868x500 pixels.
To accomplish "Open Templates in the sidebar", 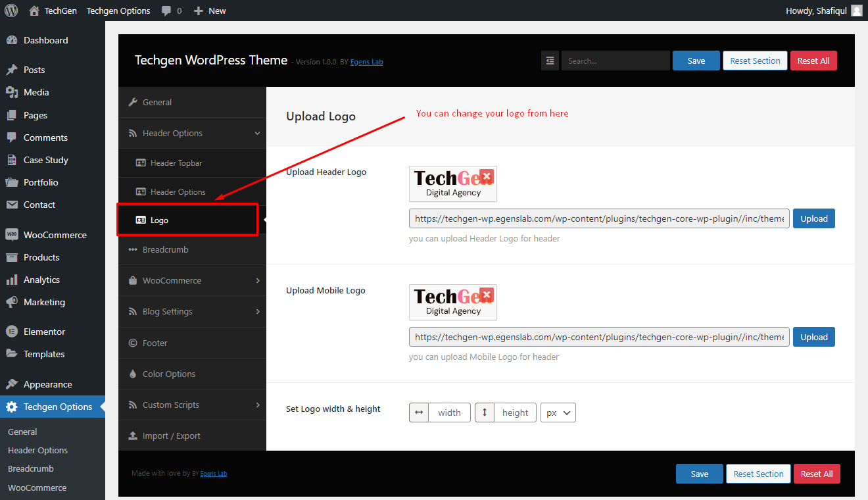I will click(53, 354).
